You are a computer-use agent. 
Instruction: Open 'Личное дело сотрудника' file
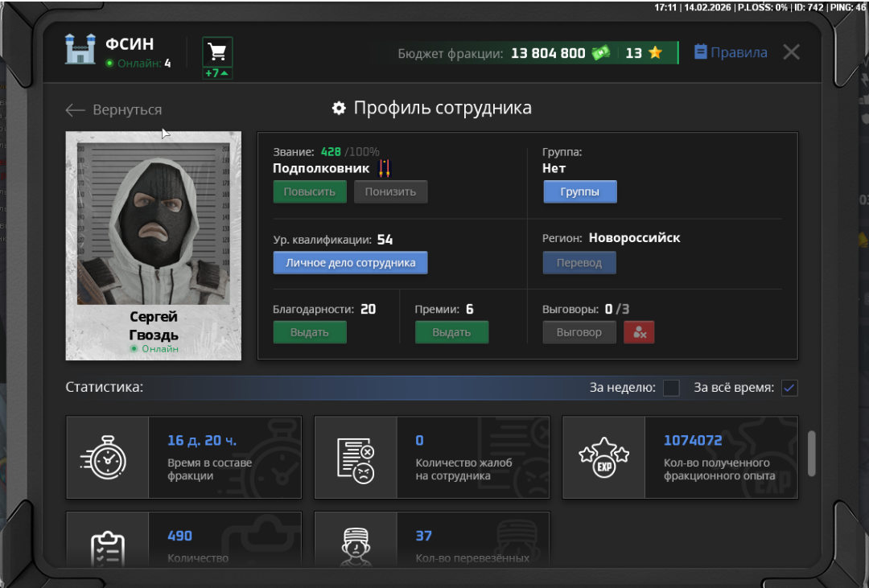click(350, 263)
